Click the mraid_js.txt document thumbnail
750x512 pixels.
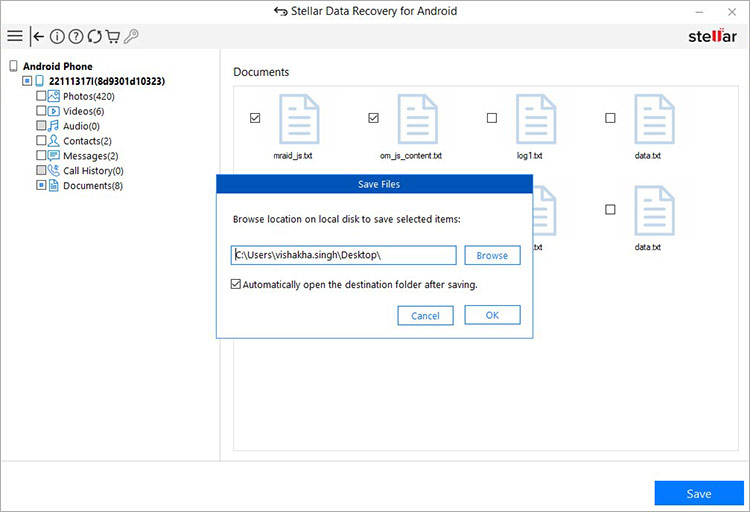pos(299,119)
